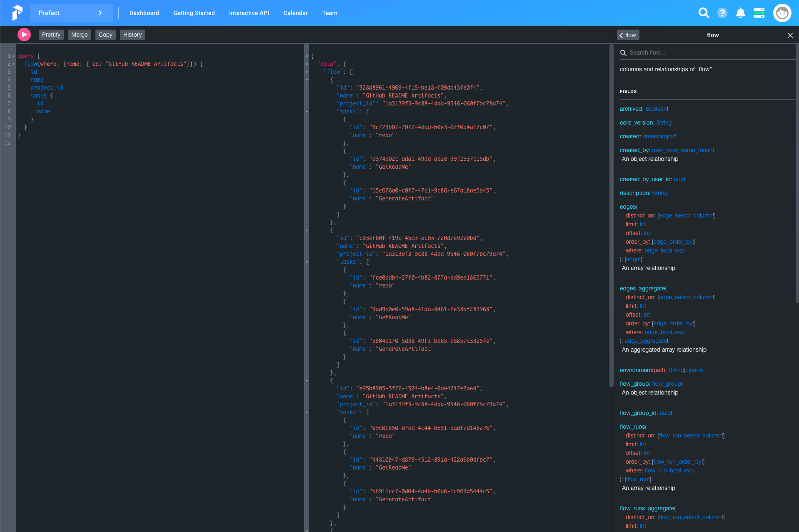799x532 pixels.
Task: Click the flow id "e95b8905-3f26-4594-b8e4-0de4747e2aed"
Action: (419, 389)
